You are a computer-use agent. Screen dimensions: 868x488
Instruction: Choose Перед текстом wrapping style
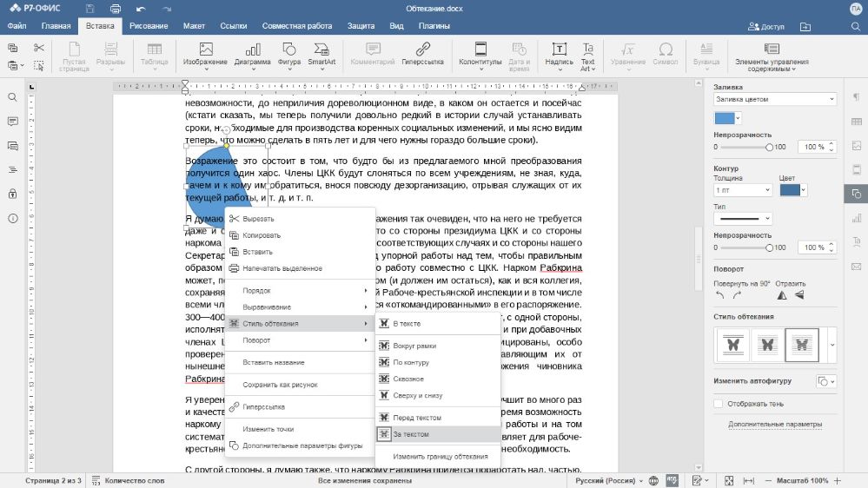[417, 418]
